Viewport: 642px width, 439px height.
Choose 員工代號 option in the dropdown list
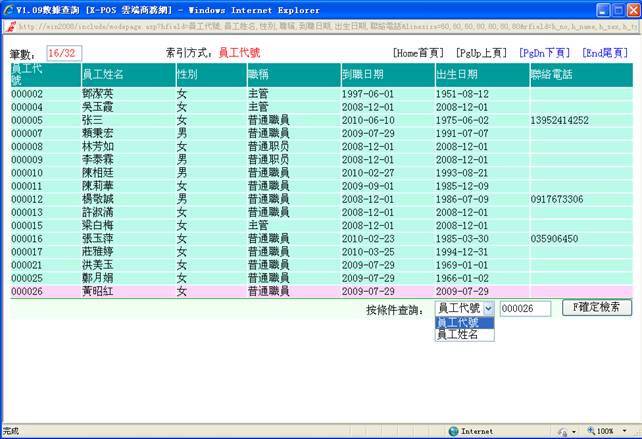458,322
